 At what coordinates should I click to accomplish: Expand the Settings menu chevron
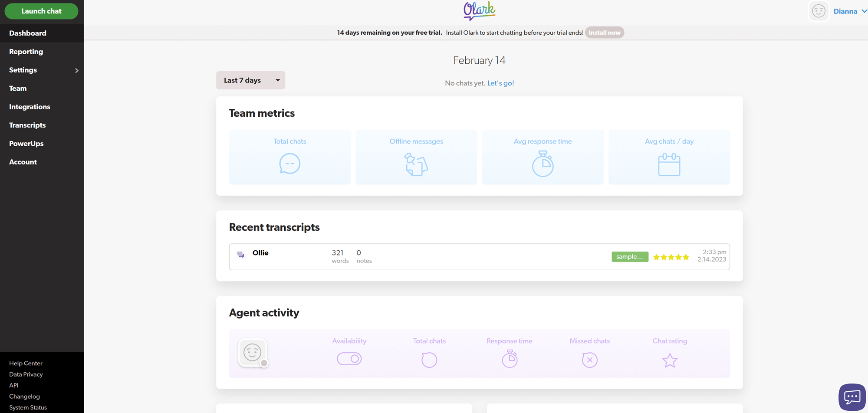tap(77, 70)
